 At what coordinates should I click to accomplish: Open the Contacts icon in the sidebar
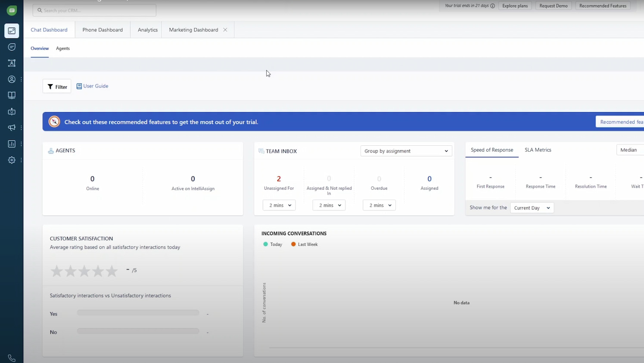pyautogui.click(x=12, y=79)
